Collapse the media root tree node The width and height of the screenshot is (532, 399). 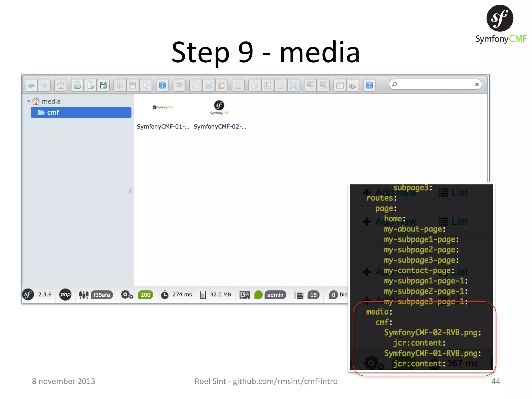[28, 101]
